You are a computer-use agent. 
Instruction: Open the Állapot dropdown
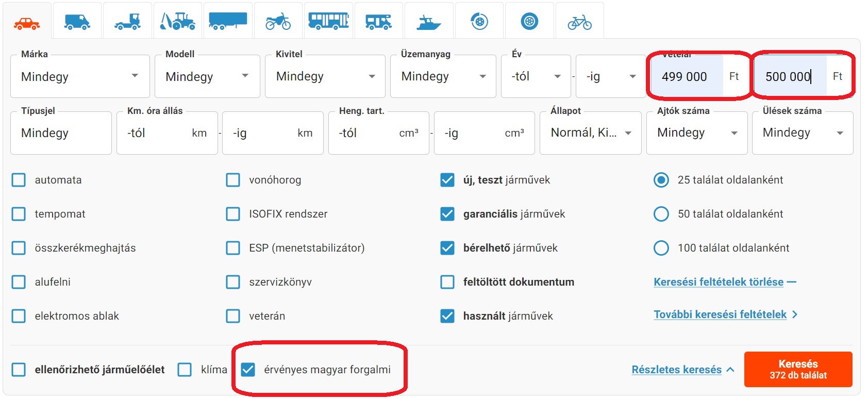(590, 133)
